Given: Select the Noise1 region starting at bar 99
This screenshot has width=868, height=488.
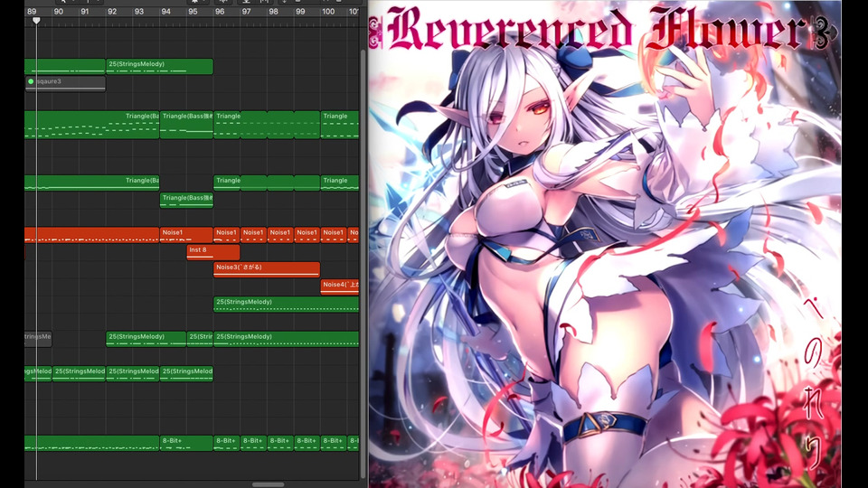Looking at the screenshot, I should (307, 235).
